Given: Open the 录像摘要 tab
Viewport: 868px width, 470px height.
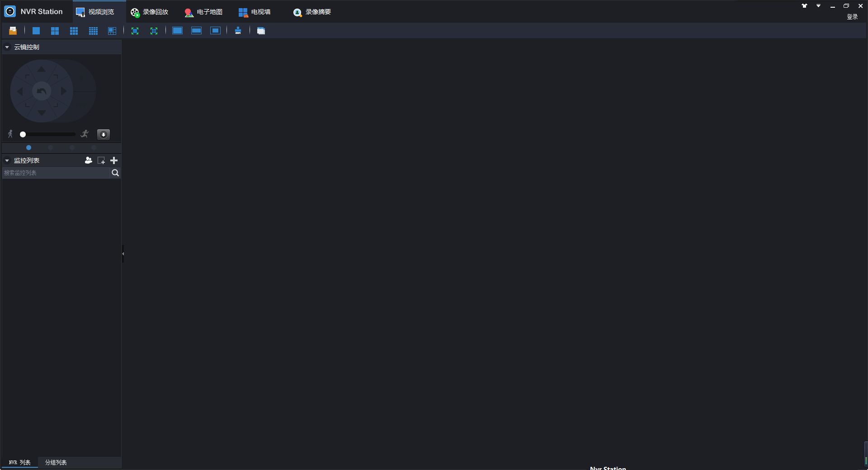Looking at the screenshot, I should coord(312,12).
